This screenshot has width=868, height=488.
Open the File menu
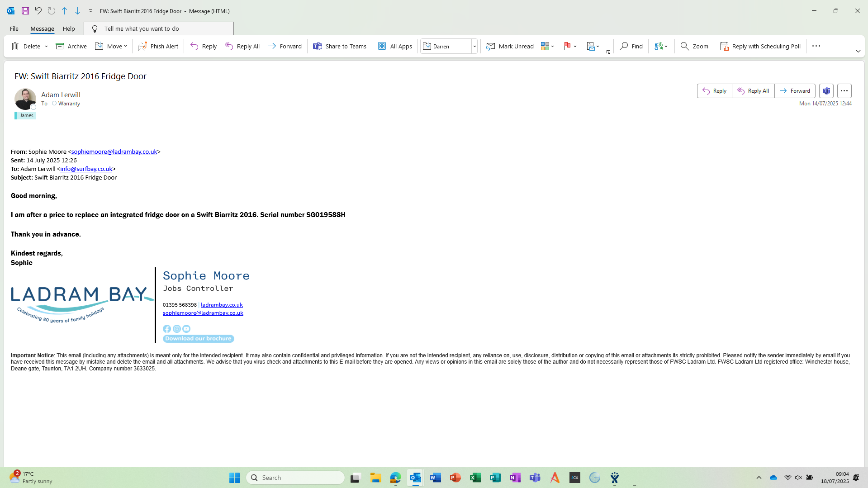point(14,28)
